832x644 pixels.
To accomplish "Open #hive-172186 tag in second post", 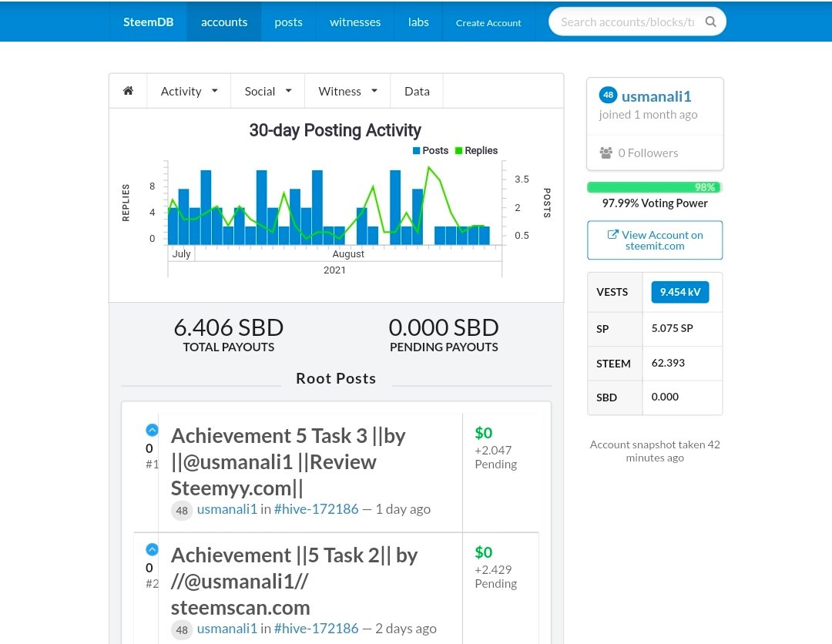I will [x=317, y=629].
